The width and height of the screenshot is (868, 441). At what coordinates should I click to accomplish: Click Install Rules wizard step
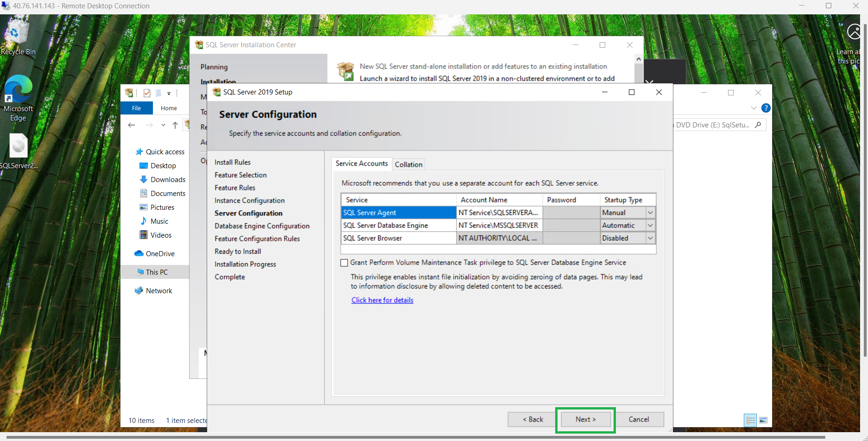point(233,163)
